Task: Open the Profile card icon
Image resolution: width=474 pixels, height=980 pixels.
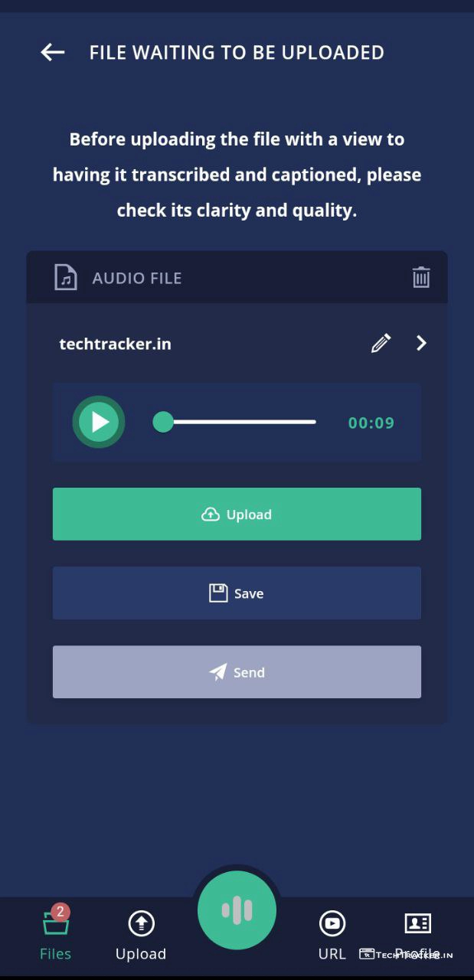Action: pos(417,924)
